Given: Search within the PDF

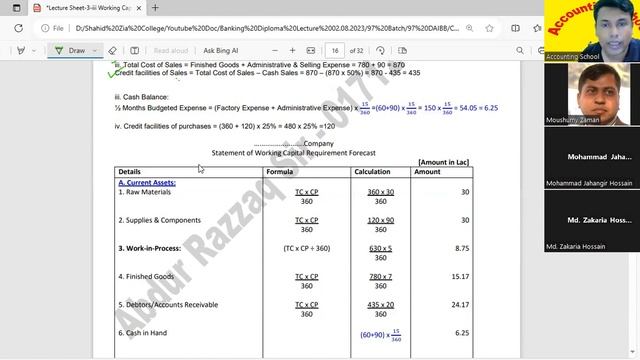Looking at the screenshot, I should coord(520,51).
